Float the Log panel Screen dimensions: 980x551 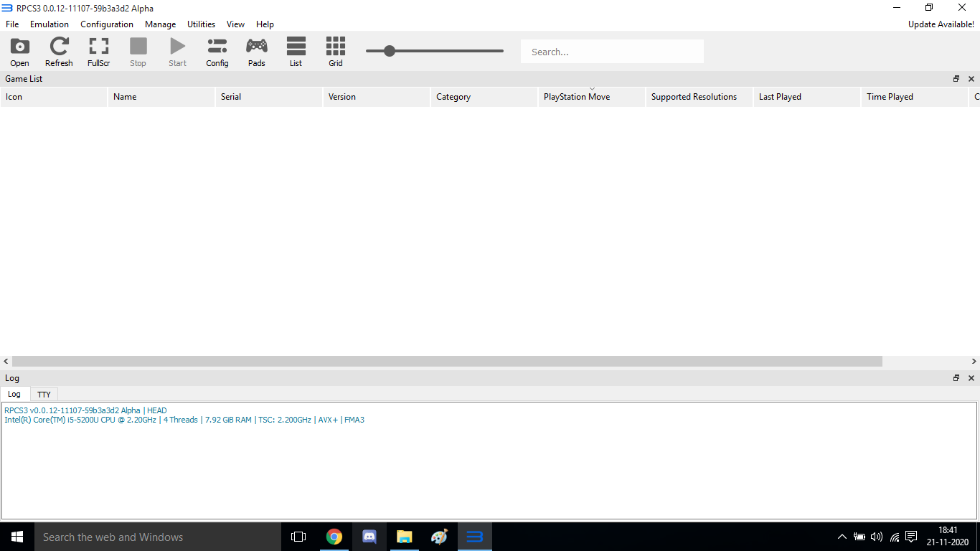coord(956,378)
